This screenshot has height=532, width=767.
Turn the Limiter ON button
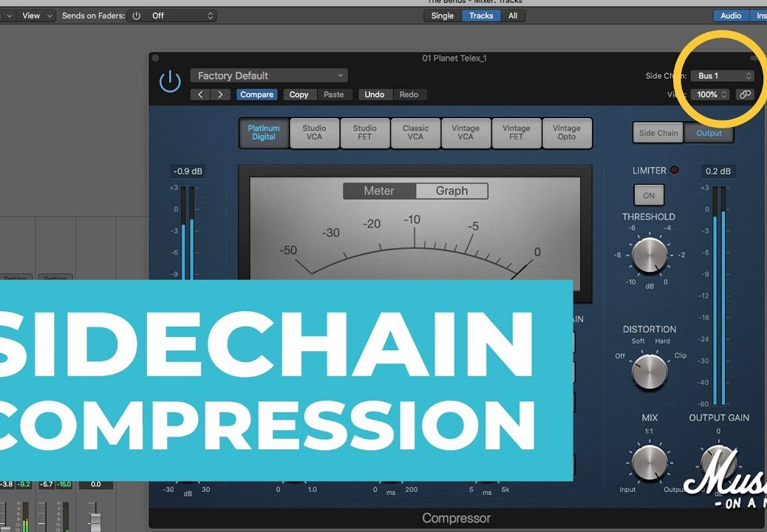coord(649,195)
